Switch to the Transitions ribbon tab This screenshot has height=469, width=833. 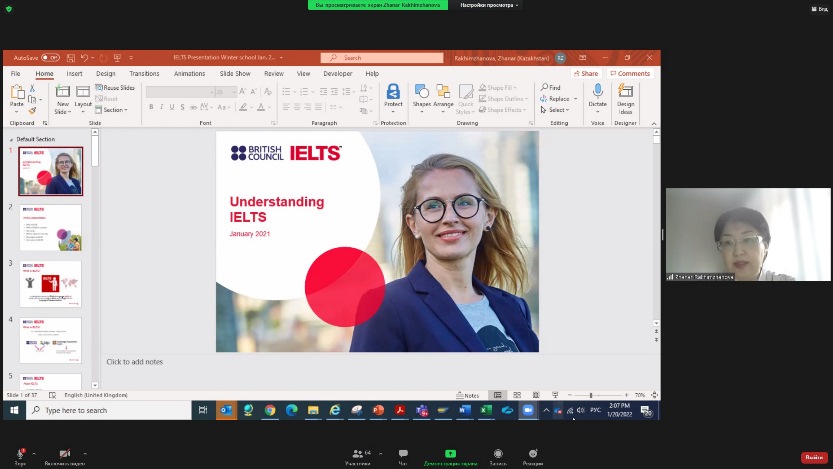(144, 73)
